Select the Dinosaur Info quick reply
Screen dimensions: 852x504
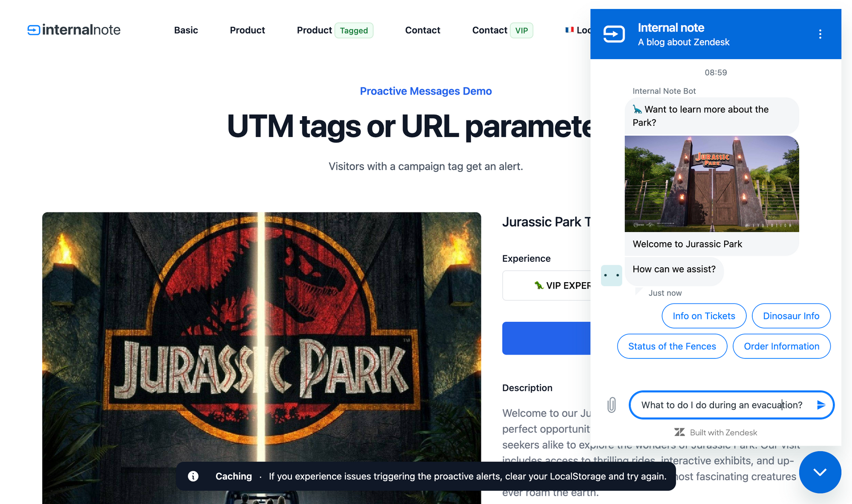(791, 316)
